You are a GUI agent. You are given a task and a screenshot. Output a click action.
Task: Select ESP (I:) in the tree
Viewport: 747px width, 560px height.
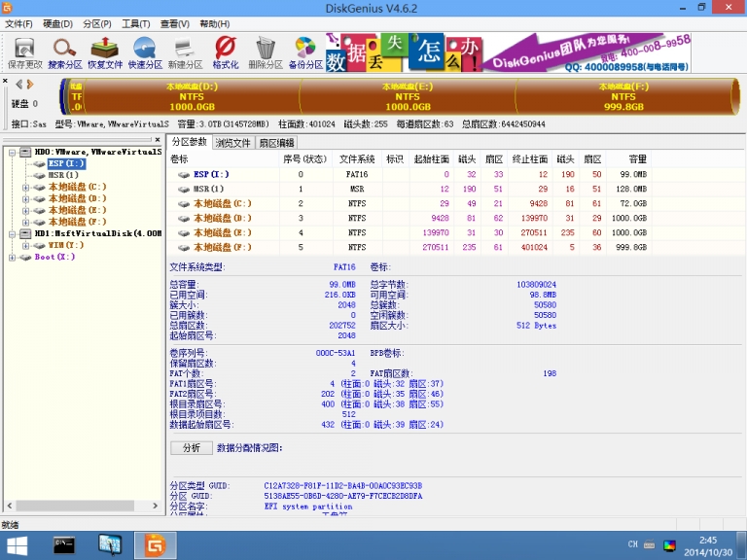[66, 163]
